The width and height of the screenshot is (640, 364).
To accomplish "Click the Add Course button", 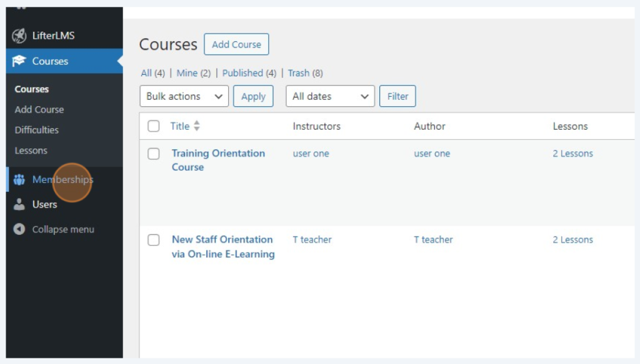I will [x=236, y=44].
